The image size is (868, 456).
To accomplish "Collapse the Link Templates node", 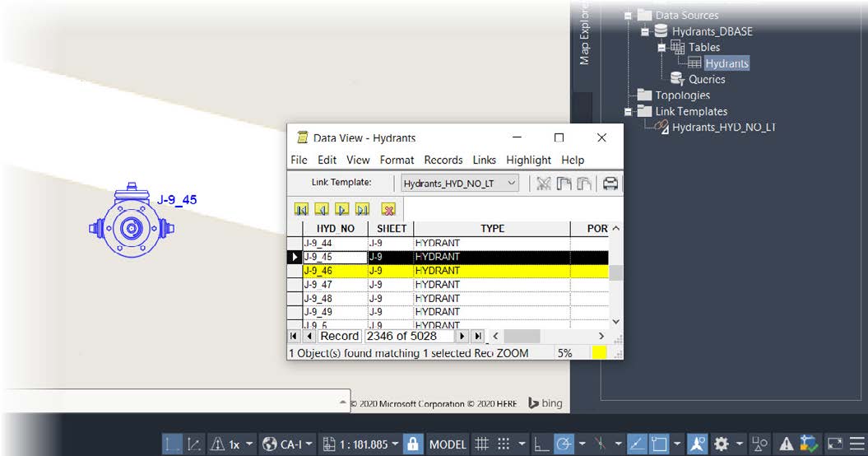I will [x=628, y=111].
